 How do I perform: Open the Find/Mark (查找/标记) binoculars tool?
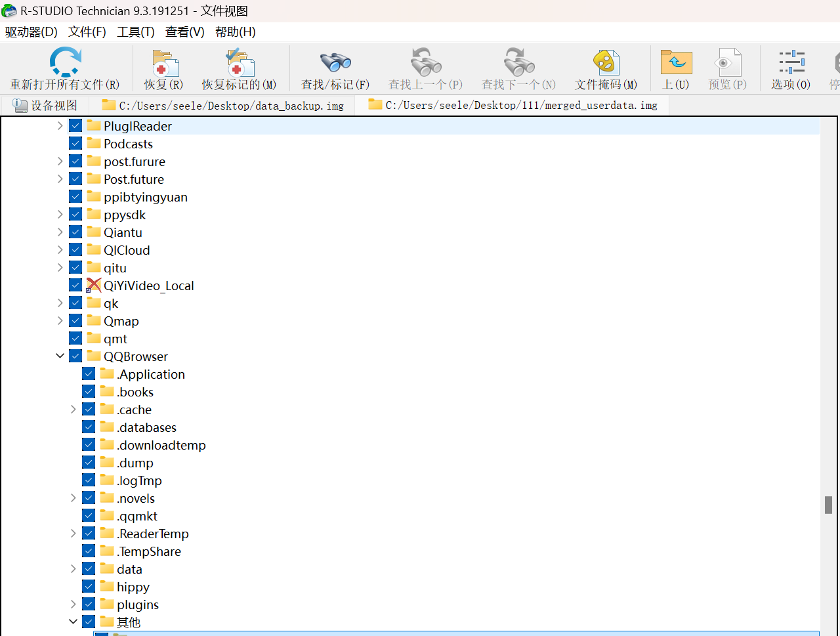pos(335,62)
